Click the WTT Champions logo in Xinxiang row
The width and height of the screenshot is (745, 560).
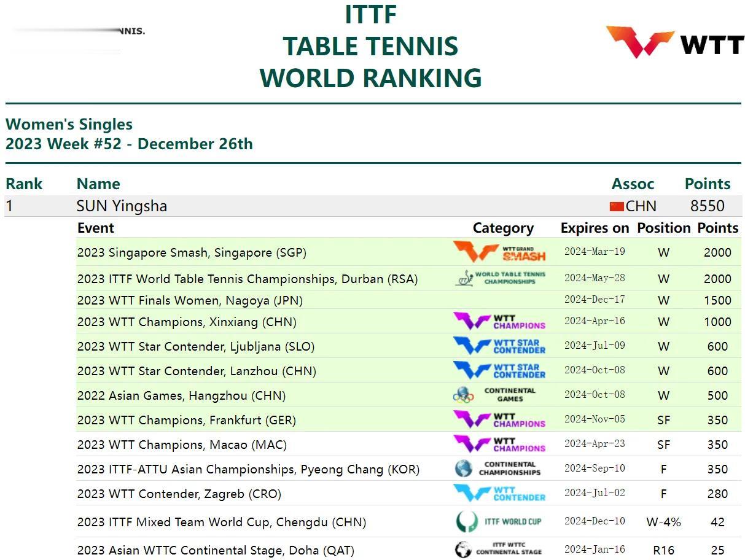499,322
